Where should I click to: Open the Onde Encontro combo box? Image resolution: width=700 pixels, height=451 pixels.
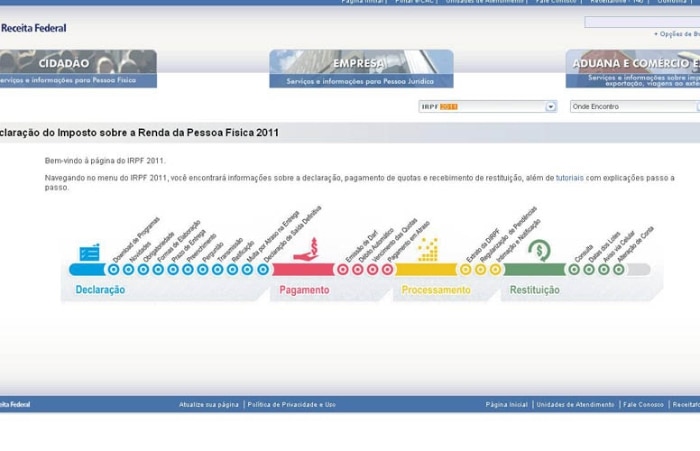[x=635, y=106]
